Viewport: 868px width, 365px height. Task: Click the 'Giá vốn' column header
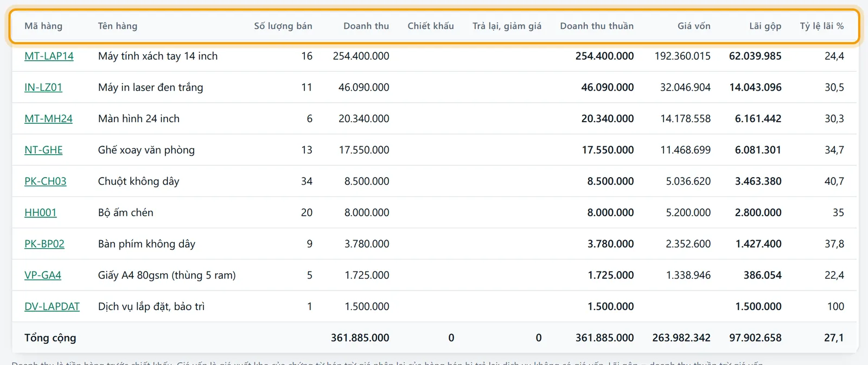[x=694, y=26]
